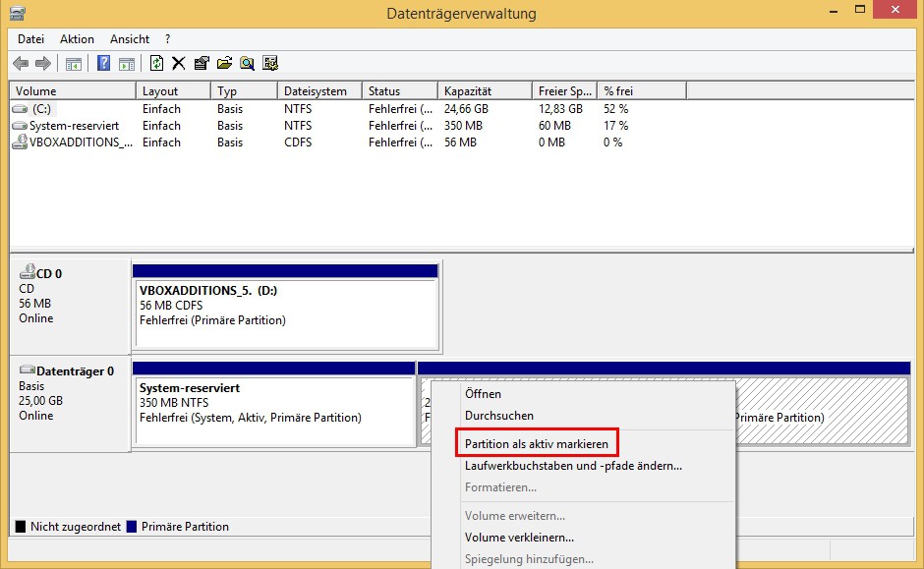The width and height of the screenshot is (924, 569).
Task: Choose 'Laufwerkbuchstaben und -pfade ändern...'
Action: 573,466
